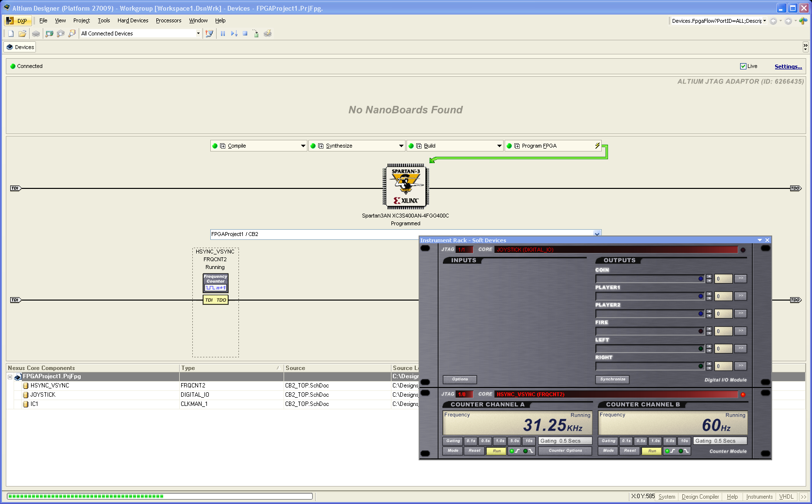
Task: Select the JOYSTICK row in Nexus Core Components
Action: pos(212,395)
